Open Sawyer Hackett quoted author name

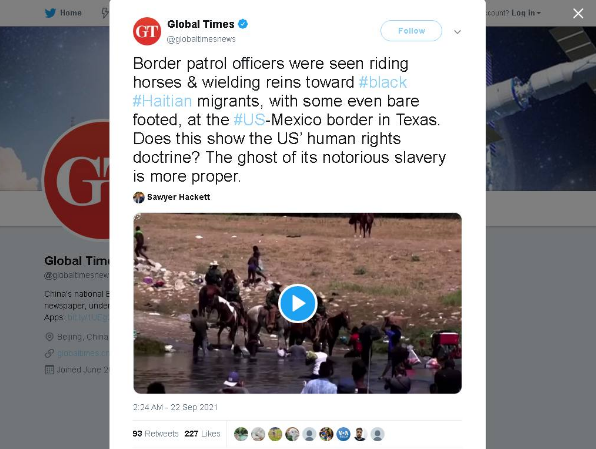pos(179,197)
